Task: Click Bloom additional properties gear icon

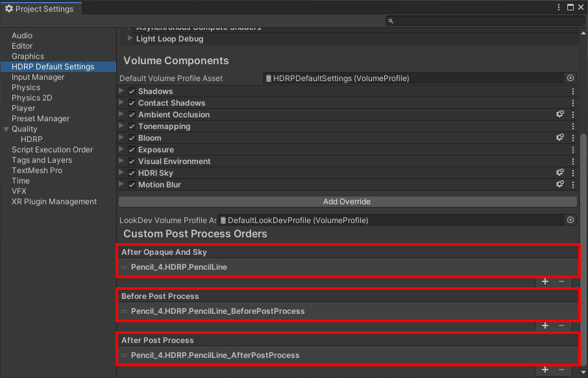Action: point(560,137)
